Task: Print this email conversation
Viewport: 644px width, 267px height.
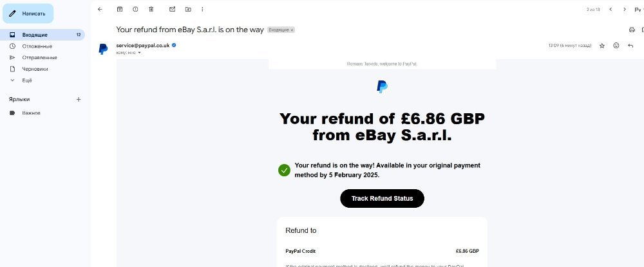Action: [632, 30]
